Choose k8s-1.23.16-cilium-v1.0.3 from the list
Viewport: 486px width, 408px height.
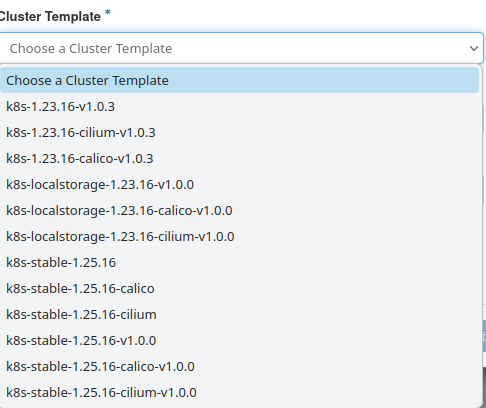pyautogui.click(x=239, y=133)
